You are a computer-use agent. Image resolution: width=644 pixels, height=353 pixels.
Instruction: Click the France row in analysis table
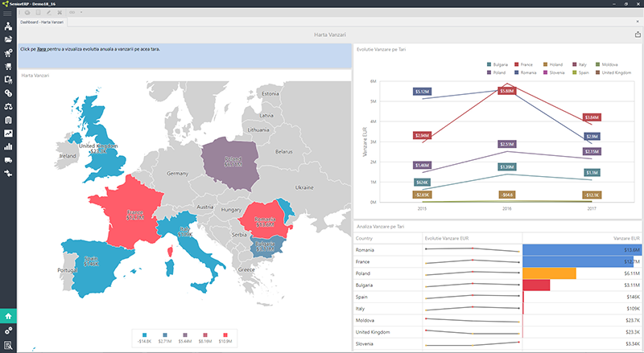(497, 261)
